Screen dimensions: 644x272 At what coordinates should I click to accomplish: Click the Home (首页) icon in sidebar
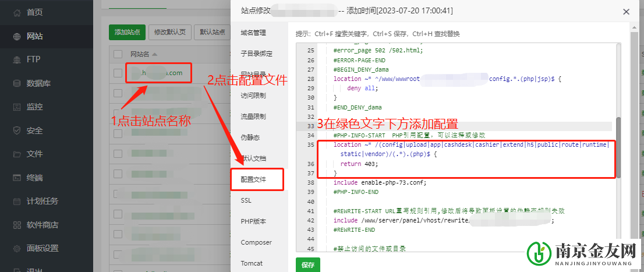(x=16, y=12)
